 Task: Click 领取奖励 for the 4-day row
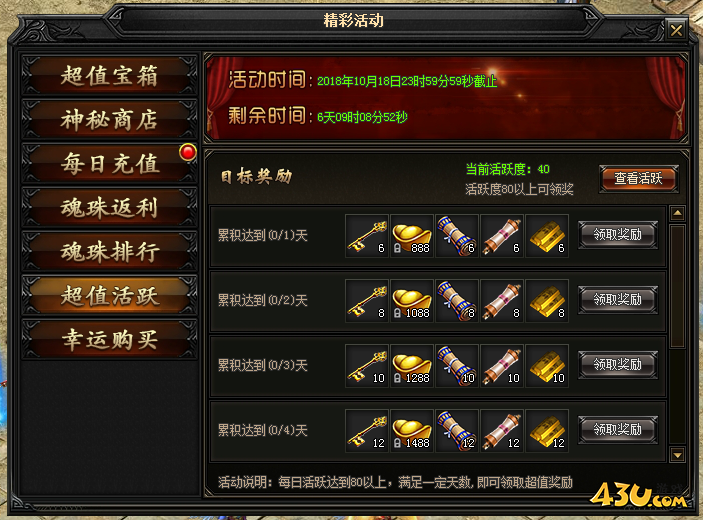click(618, 429)
